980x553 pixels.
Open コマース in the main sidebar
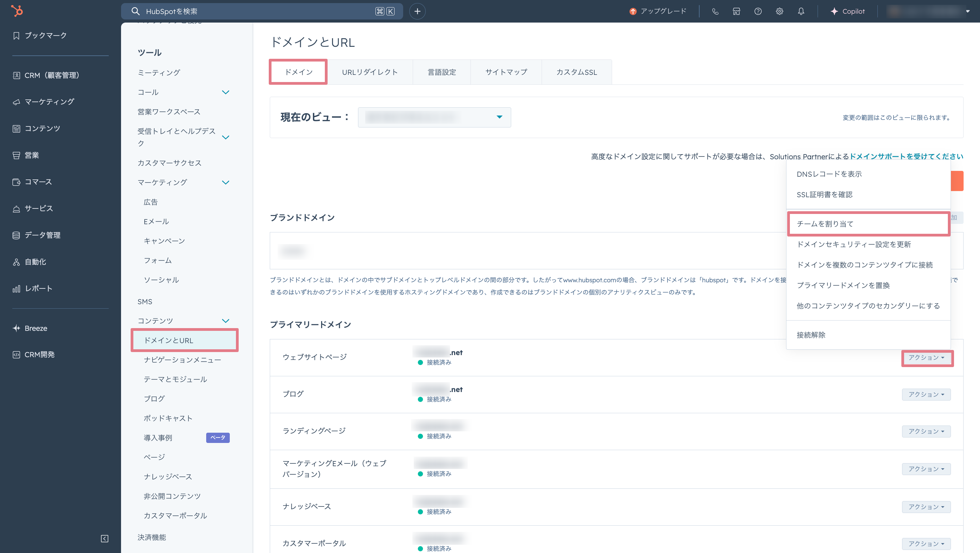(x=32, y=182)
